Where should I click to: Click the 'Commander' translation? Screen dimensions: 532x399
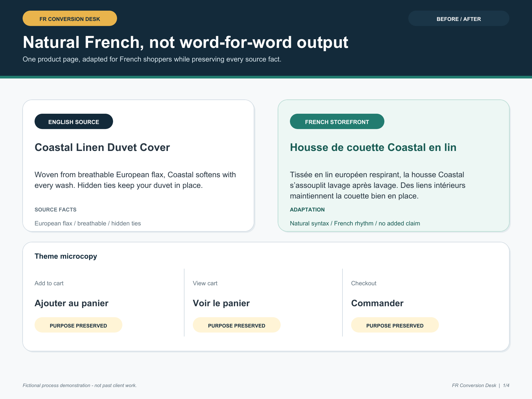377,303
